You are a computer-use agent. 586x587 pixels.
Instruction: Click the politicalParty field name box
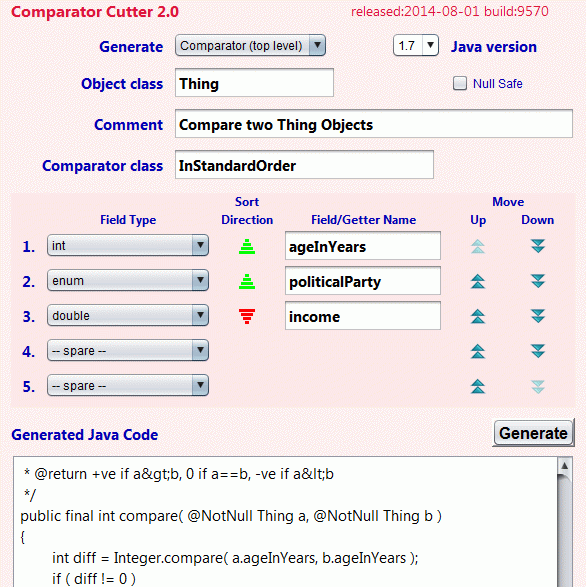tap(362, 281)
